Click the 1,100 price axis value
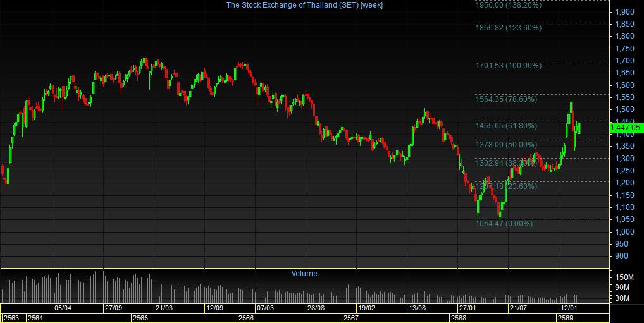 [624, 207]
